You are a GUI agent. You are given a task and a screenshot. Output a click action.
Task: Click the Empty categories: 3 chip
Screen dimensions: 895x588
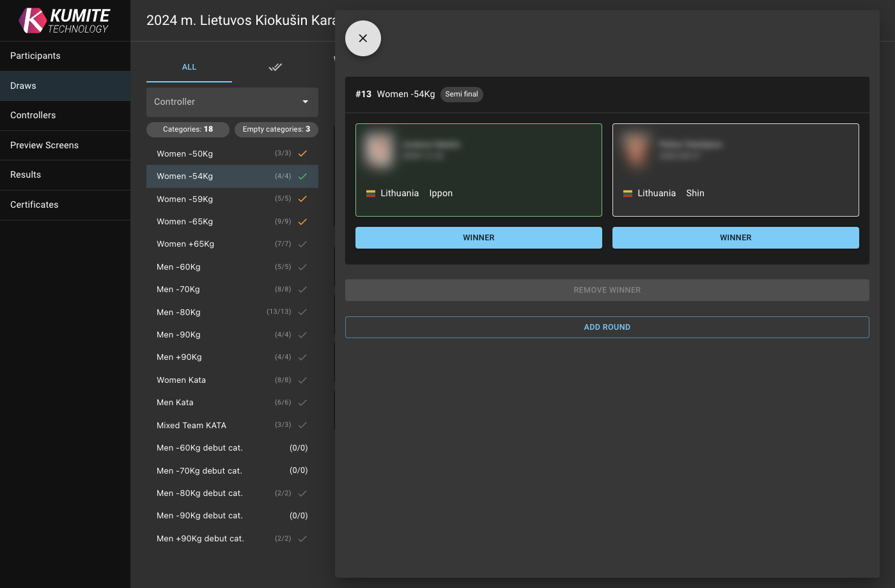(276, 129)
